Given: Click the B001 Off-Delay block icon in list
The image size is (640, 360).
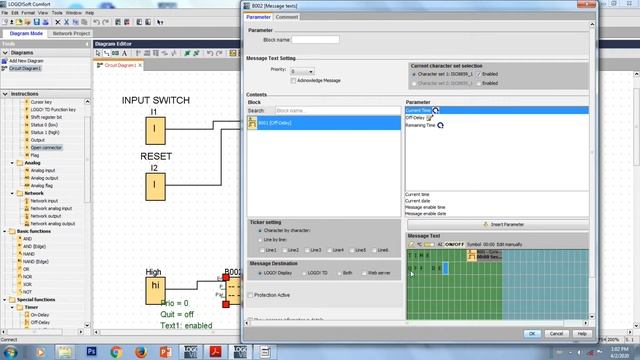Looking at the screenshot, I should point(252,122).
